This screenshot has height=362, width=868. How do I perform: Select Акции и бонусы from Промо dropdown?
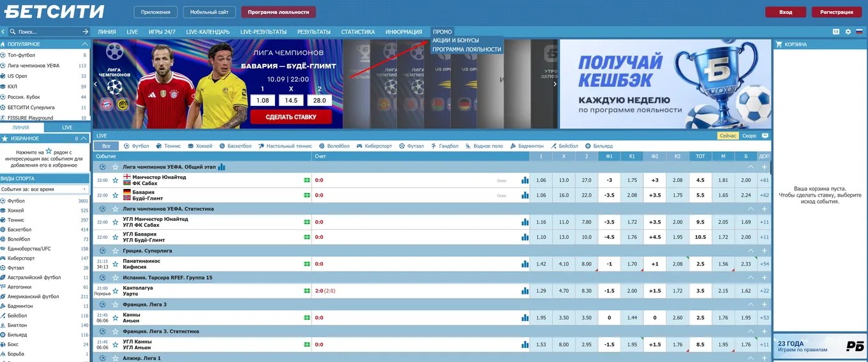coord(456,40)
